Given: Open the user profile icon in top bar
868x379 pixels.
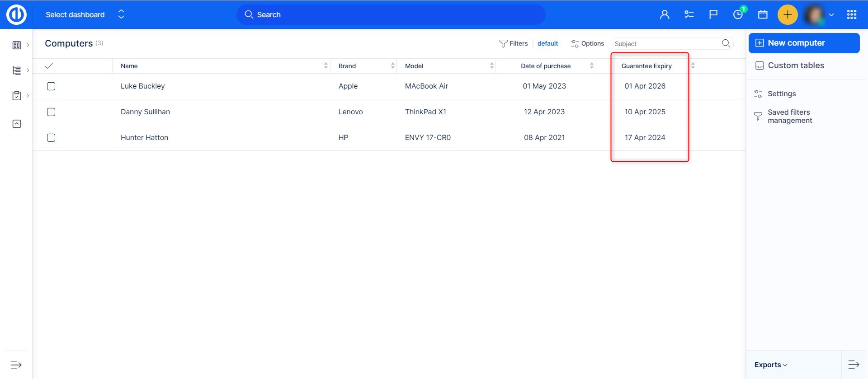Looking at the screenshot, I should 664,14.
